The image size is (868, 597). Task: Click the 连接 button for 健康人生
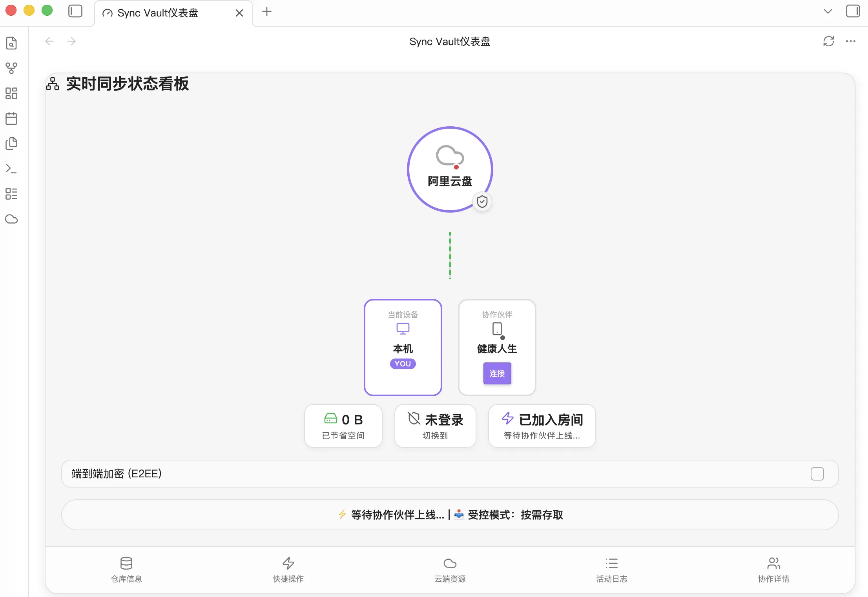tap(497, 373)
